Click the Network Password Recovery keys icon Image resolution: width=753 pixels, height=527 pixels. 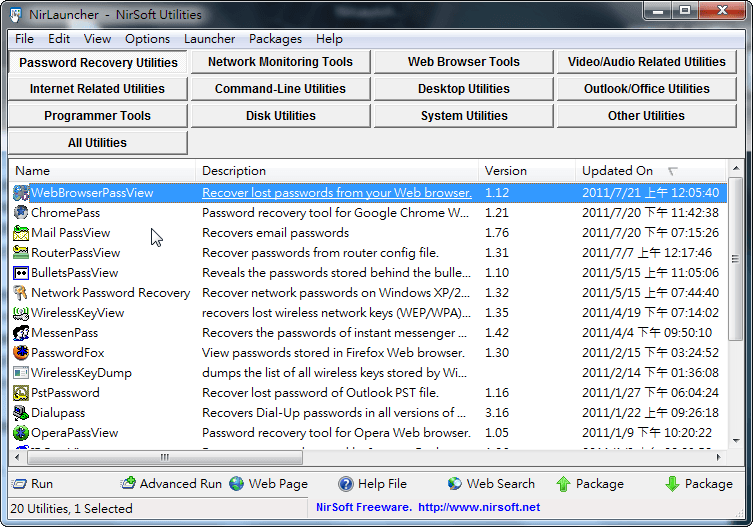(x=21, y=293)
